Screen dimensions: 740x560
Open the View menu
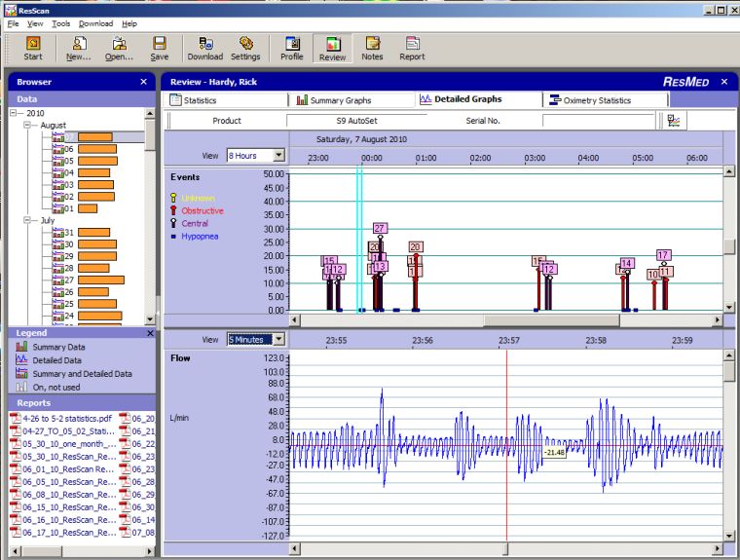35,23
